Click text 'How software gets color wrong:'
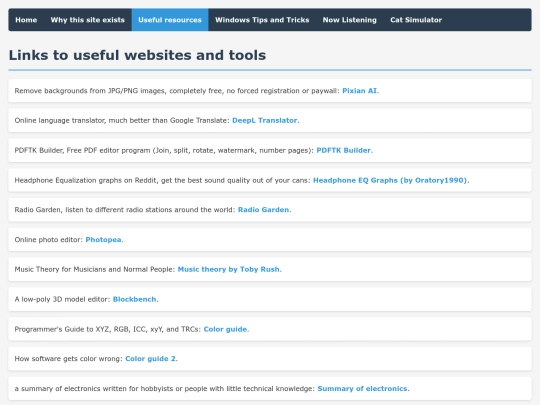The height and width of the screenshot is (405, 540). [x=69, y=359]
